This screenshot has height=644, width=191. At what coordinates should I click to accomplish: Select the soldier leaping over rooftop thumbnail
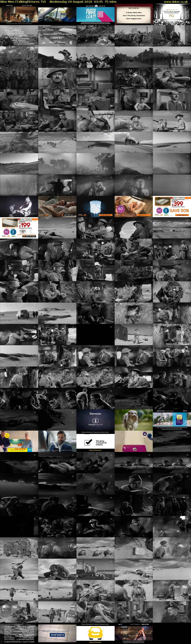(x=57, y=57)
